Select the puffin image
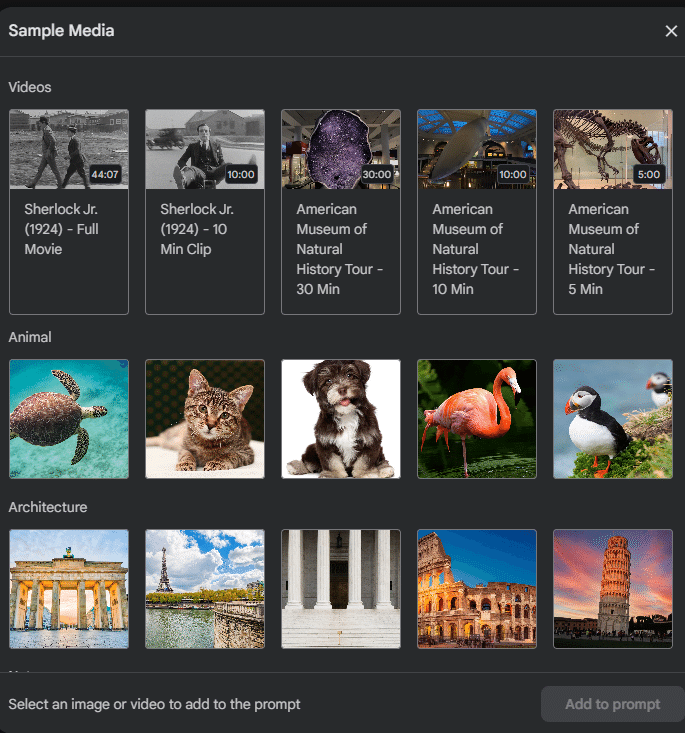This screenshot has height=733, width=685. click(x=613, y=419)
